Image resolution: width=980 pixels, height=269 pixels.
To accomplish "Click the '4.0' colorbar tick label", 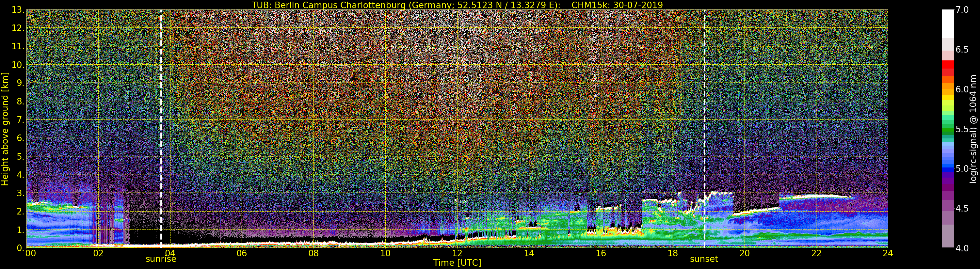I will pos(962,248).
